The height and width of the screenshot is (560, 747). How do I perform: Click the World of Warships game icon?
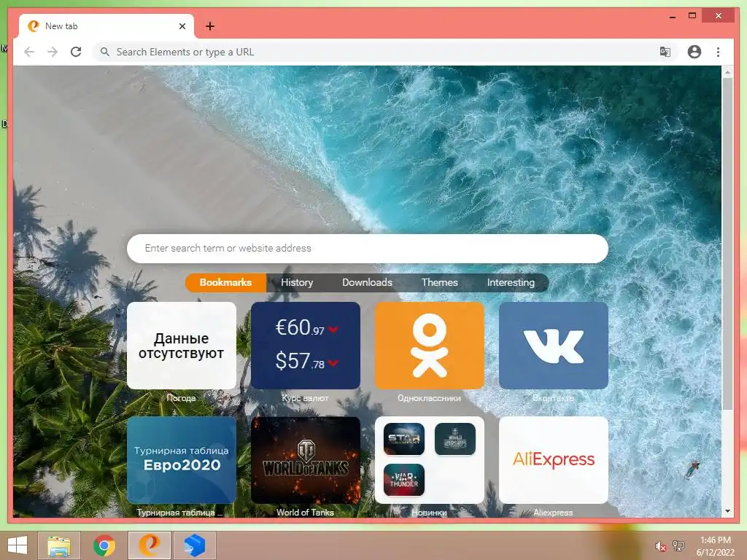(x=455, y=438)
